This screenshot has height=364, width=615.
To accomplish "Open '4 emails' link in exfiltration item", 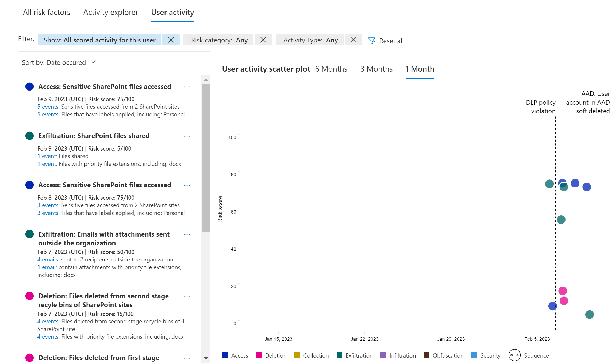I will [48, 260].
